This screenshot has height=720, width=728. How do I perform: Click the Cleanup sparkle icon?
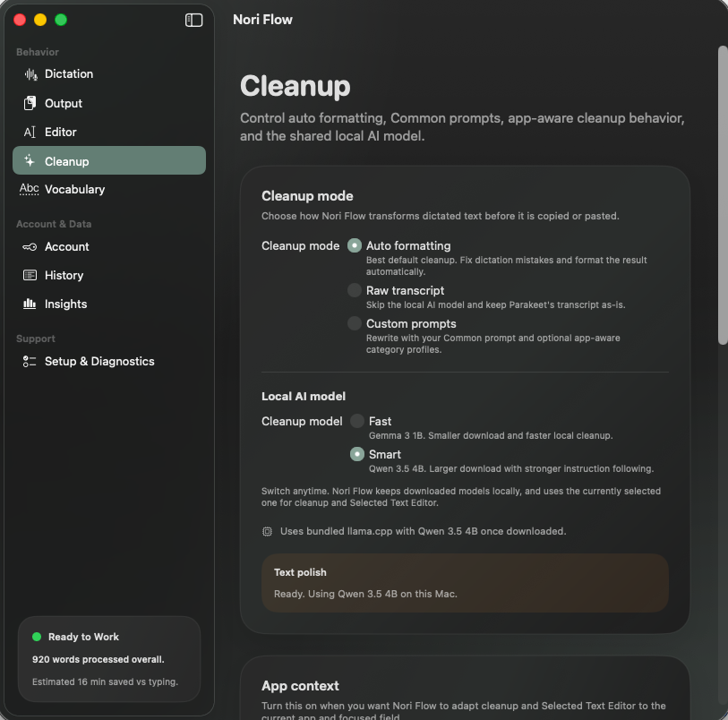30,161
